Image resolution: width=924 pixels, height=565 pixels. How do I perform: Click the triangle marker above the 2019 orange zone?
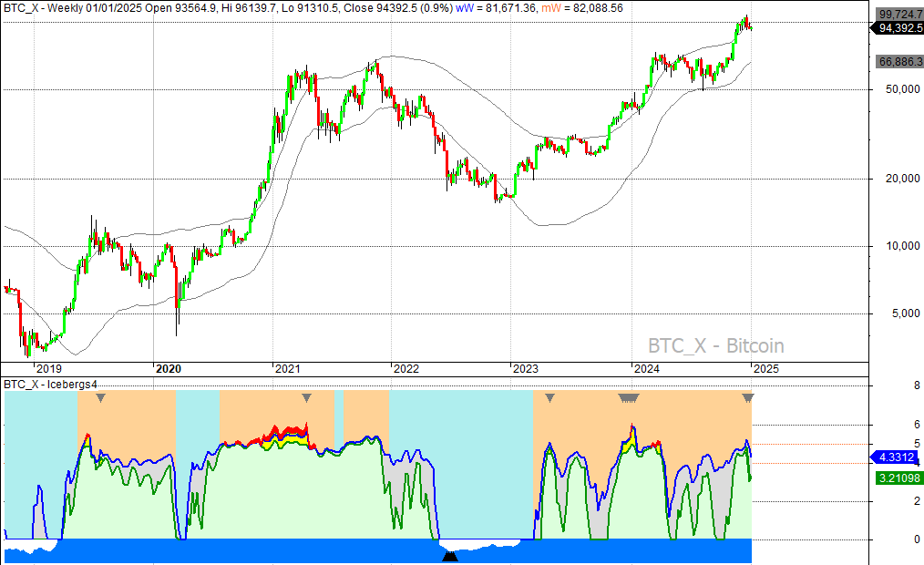coord(102,398)
